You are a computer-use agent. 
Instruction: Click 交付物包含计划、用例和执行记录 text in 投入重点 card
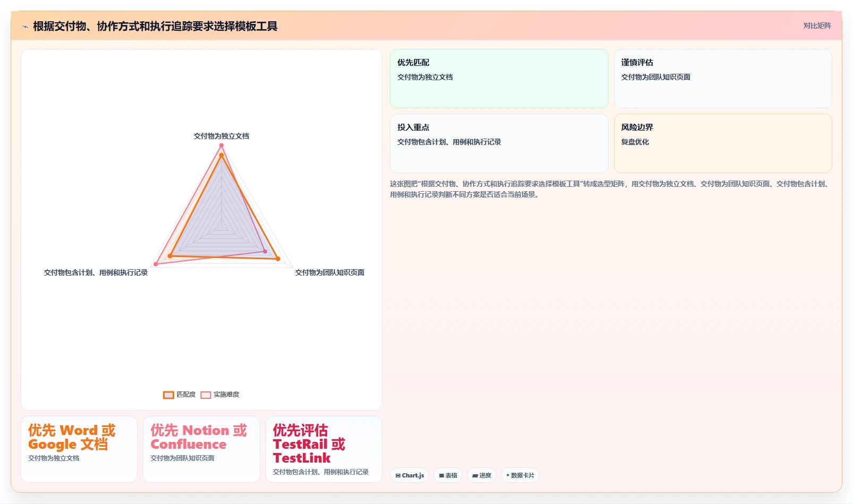click(x=449, y=142)
